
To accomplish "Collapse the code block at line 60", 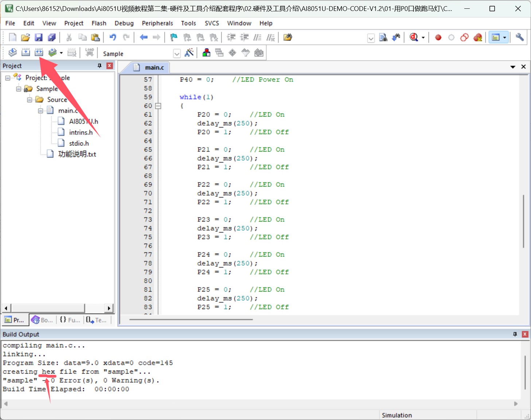I will pyautogui.click(x=158, y=106).
